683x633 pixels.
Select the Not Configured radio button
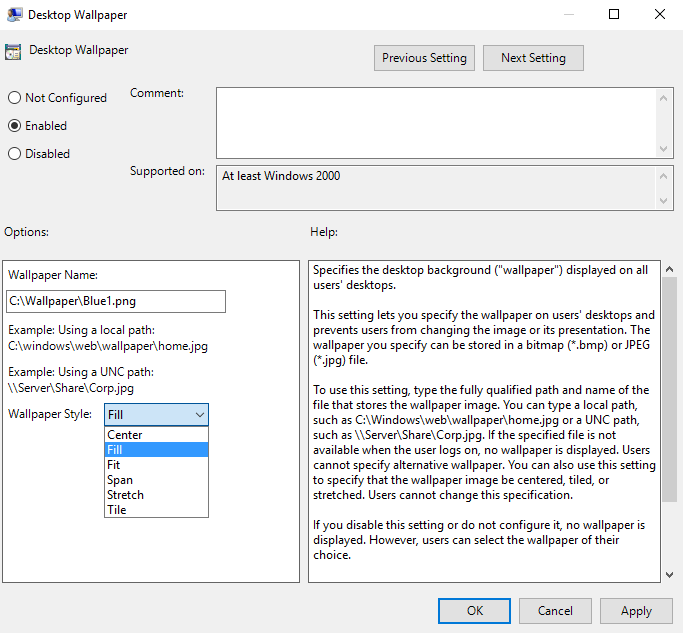[x=14, y=98]
